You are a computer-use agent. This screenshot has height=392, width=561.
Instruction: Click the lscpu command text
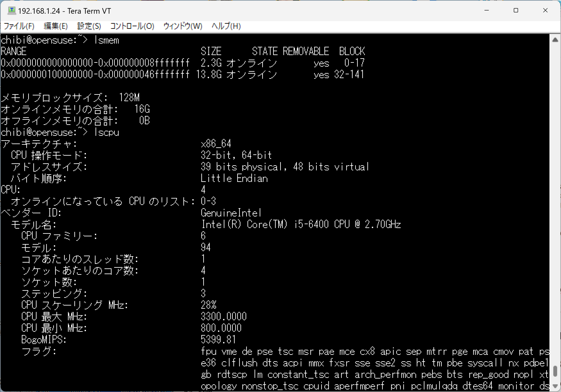[x=106, y=132]
